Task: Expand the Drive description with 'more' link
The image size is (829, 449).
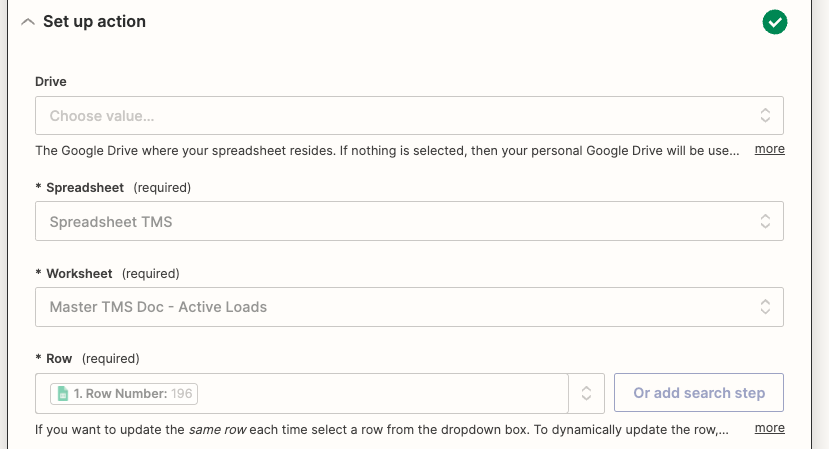Action: (769, 149)
